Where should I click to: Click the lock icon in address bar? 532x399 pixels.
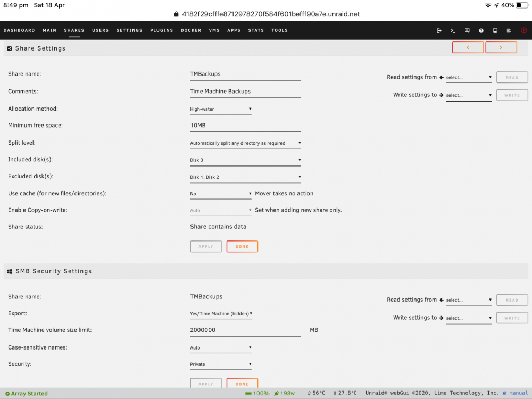click(x=176, y=14)
